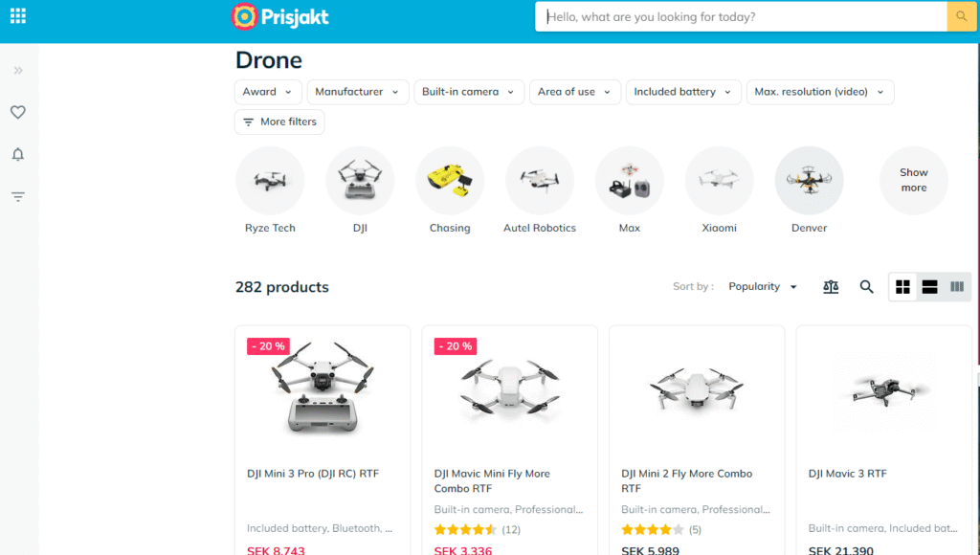Switch to grid view layout

pyautogui.click(x=902, y=287)
